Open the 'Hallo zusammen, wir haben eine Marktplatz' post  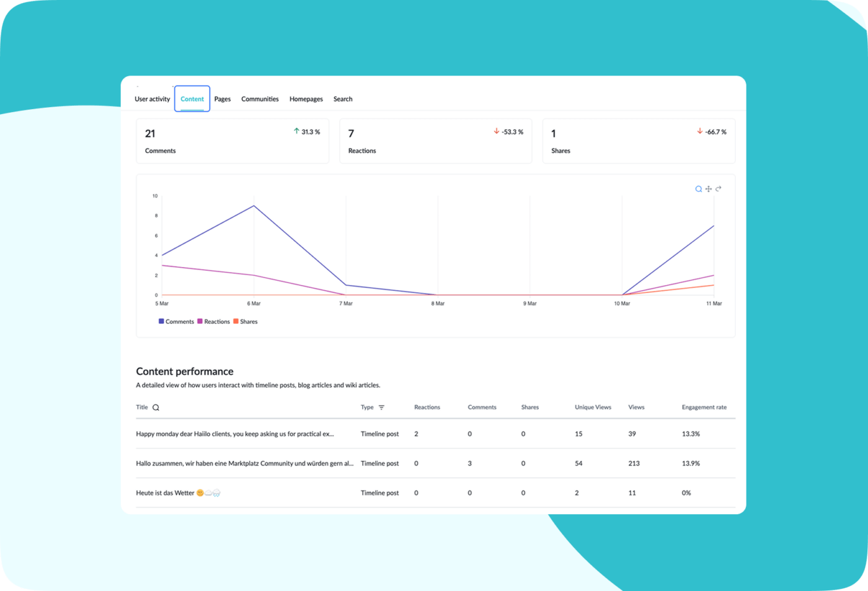pos(245,463)
